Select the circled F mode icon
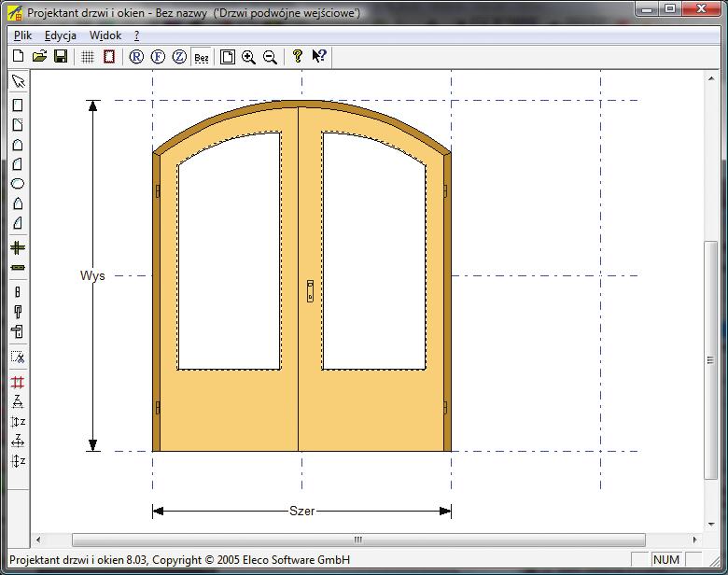The width and height of the screenshot is (728, 575). click(158, 57)
